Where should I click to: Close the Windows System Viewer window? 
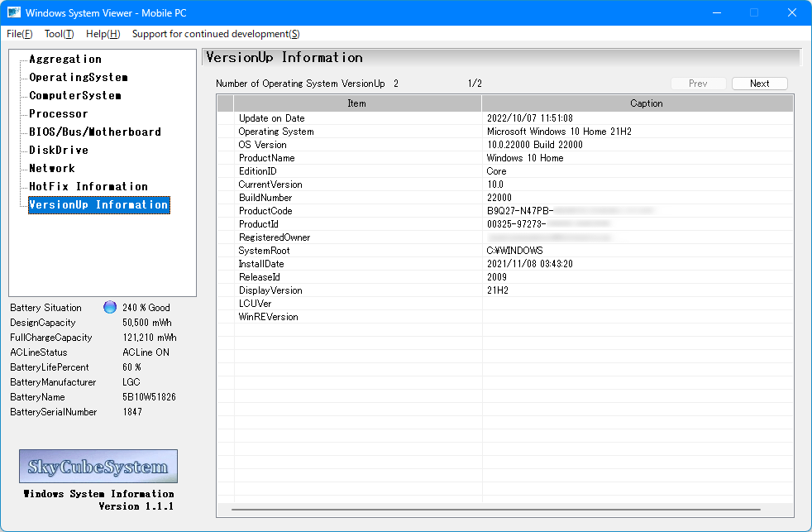point(792,12)
